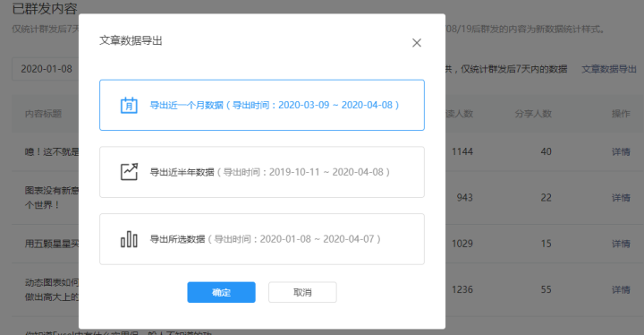This screenshot has height=335, width=644.
Task: Click the 2020-01-08 date field
Action: coord(46,69)
